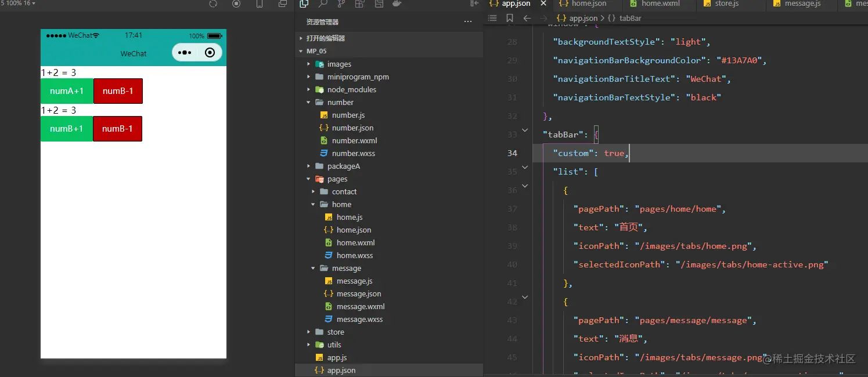Open the Explorer files icon in activity bar
The height and width of the screenshot is (377, 868).
coord(304,3)
